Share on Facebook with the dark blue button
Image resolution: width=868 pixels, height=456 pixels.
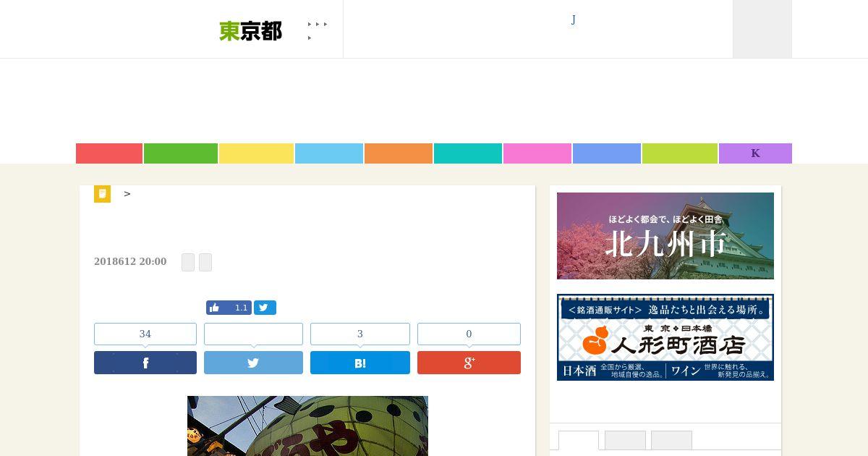[x=145, y=363]
